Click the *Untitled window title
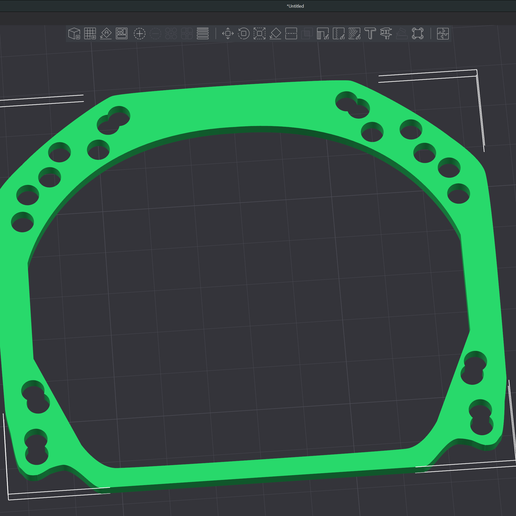Image resolution: width=516 pixels, height=516 pixels. pyautogui.click(x=295, y=6)
